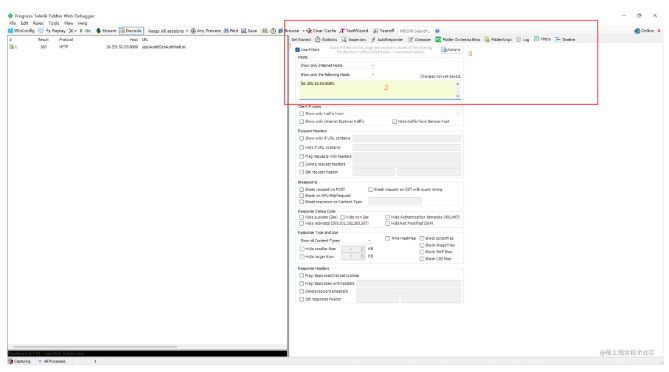Switch to the AutoResponder tab
This screenshot has height=372, width=669.
(x=387, y=39)
